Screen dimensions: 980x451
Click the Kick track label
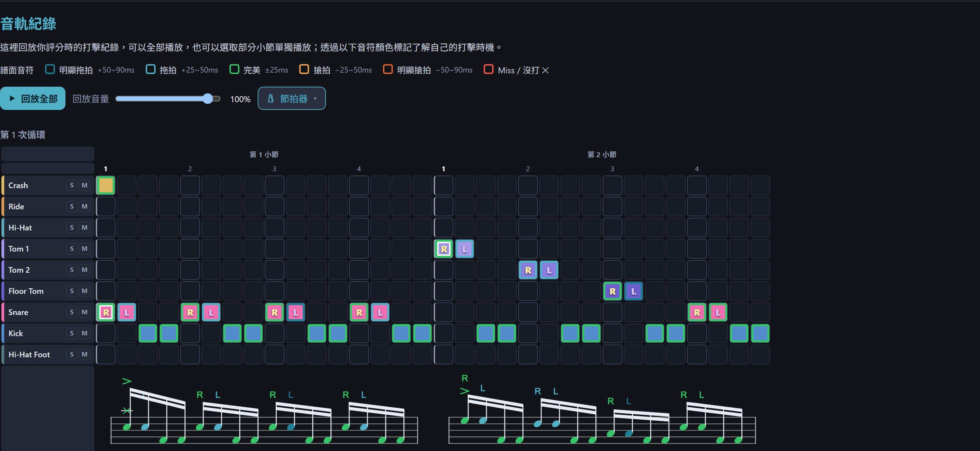tap(15, 333)
